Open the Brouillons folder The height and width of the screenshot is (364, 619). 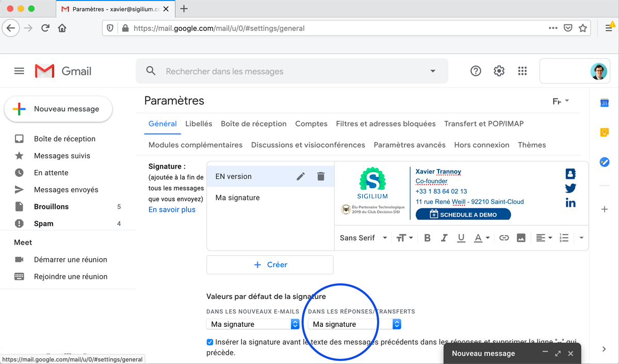(51, 207)
